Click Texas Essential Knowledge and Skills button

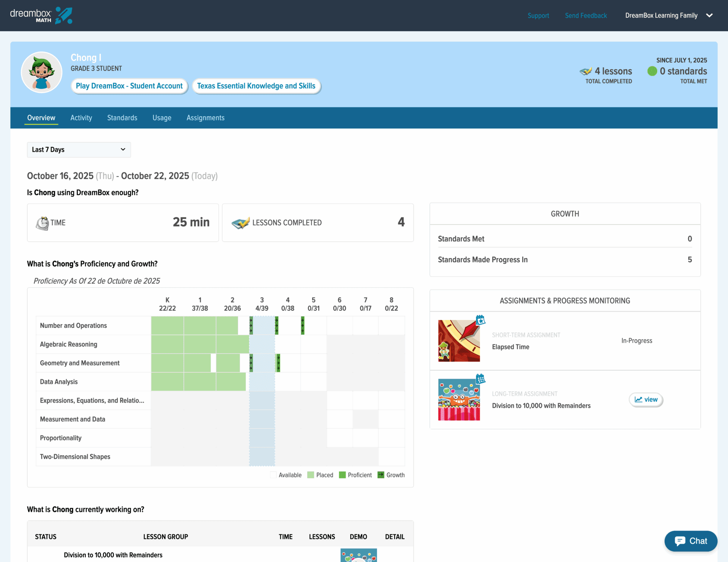256,86
